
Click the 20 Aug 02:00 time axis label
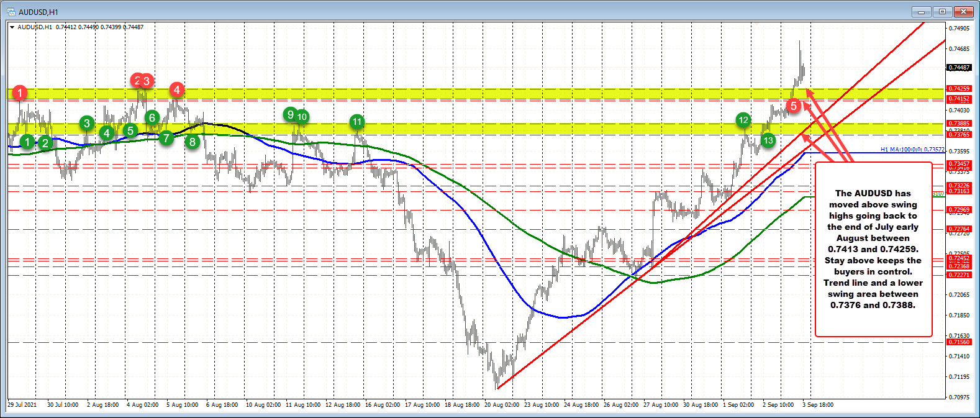[x=501, y=405]
